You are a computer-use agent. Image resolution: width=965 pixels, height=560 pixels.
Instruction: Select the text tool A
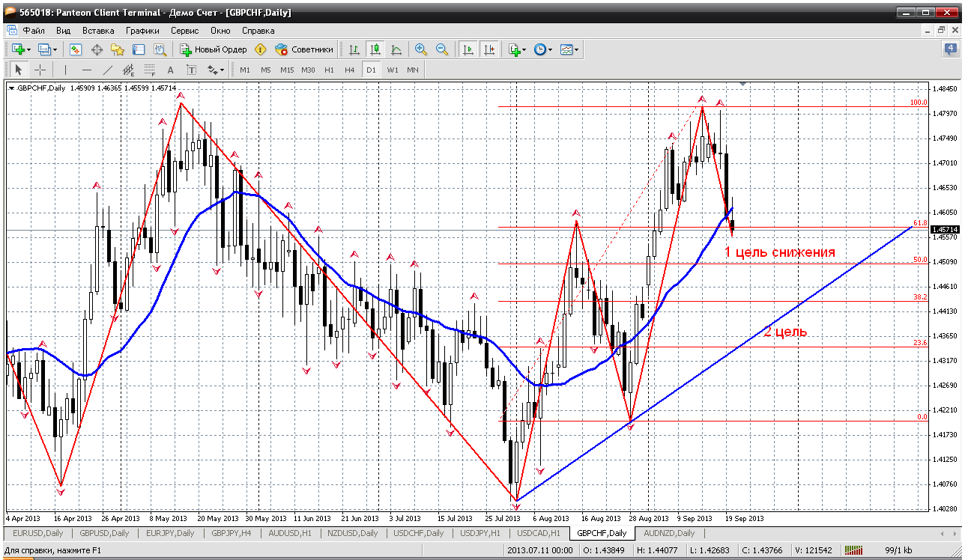(170, 70)
